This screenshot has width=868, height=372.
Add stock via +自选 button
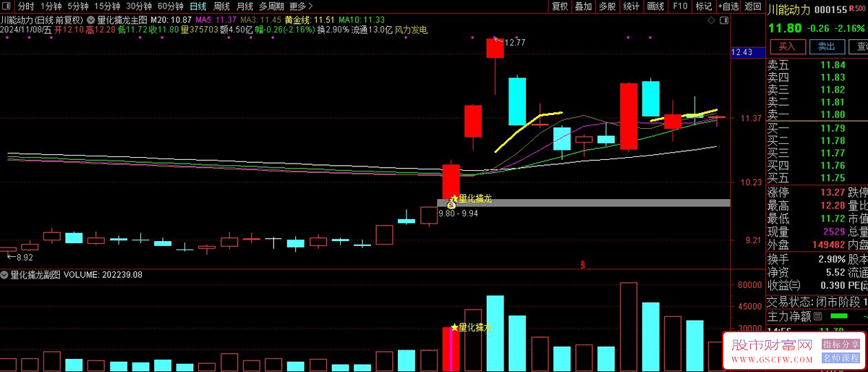[x=728, y=7]
